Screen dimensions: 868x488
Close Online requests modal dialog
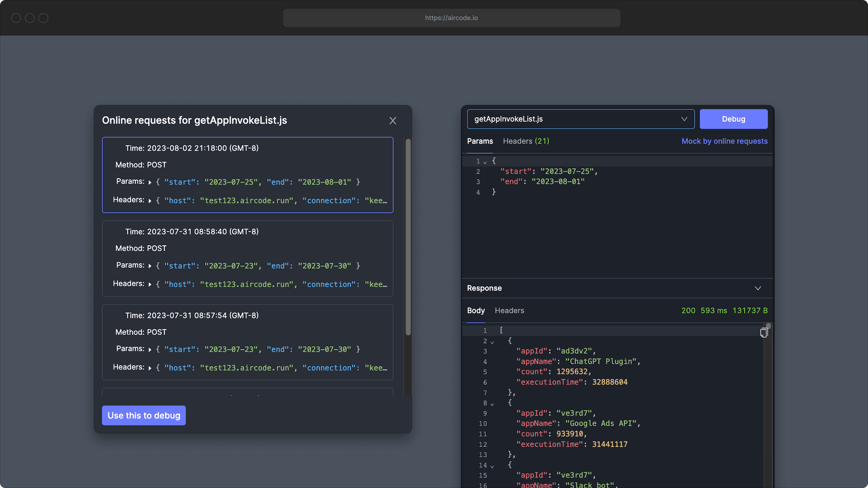tap(393, 120)
